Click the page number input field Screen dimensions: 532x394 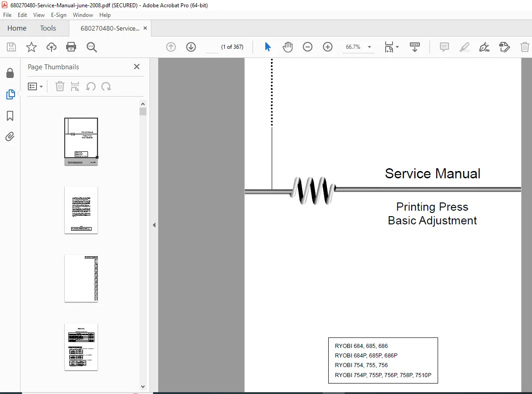212,47
